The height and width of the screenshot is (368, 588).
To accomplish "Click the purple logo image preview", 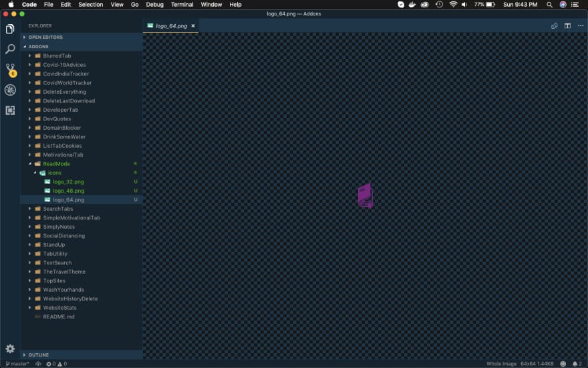I will point(365,195).
